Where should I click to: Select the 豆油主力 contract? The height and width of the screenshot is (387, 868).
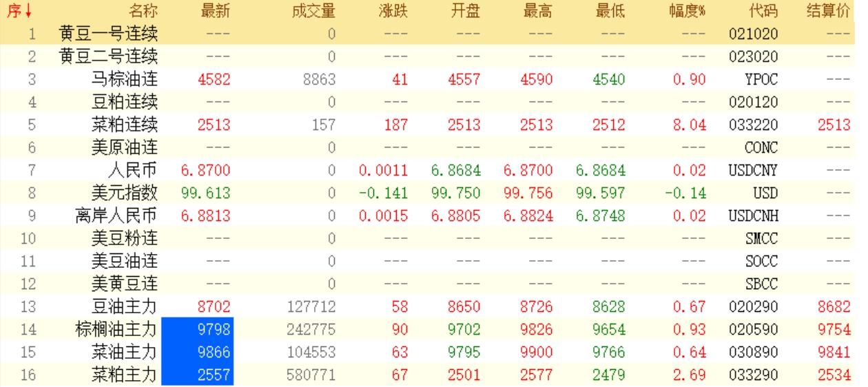pyautogui.click(x=125, y=306)
